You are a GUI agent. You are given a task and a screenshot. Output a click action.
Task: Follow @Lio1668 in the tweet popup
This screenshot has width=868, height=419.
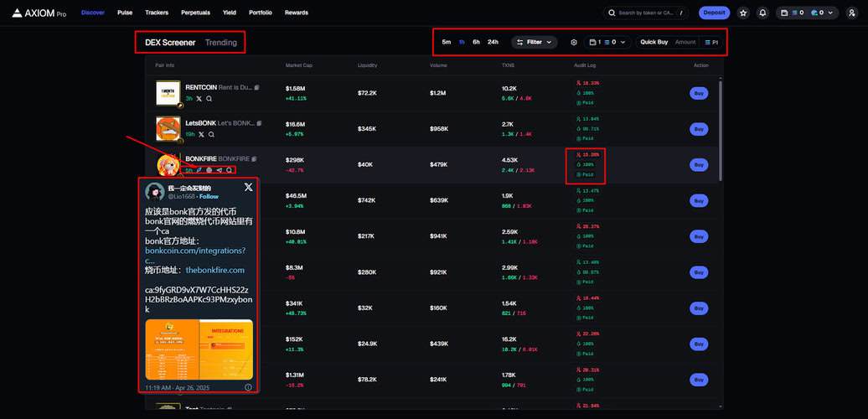[x=209, y=196]
